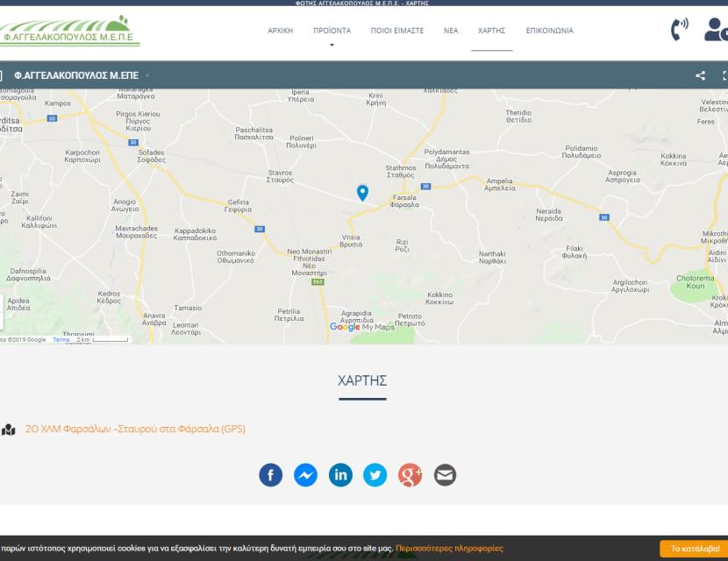Click the Polineri Πολυνέρι map label
Image resolution: width=728 pixels, height=561 pixels.
click(x=302, y=141)
